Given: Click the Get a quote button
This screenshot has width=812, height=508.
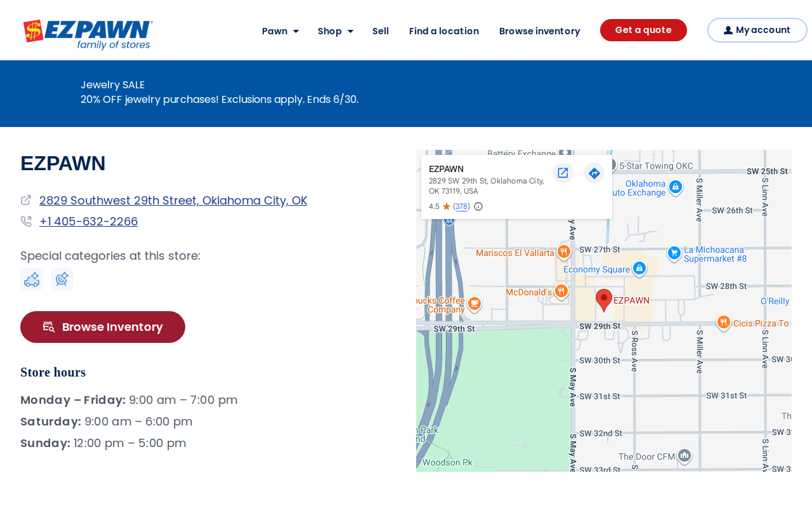Looking at the screenshot, I should click(x=643, y=30).
